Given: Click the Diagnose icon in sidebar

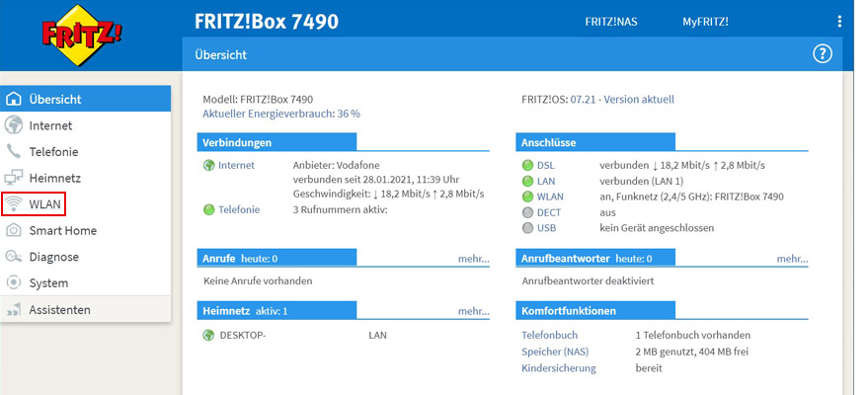Looking at the screenshot, I should (x=14, y=257).
